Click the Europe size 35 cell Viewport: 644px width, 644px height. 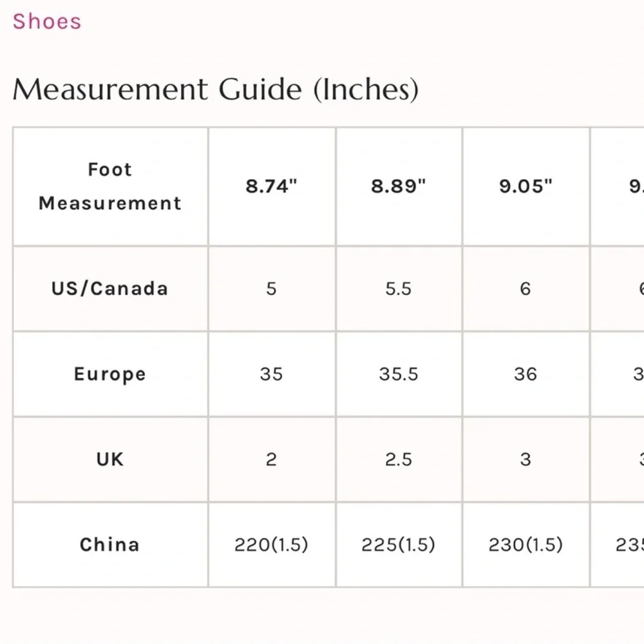pos(271,374)
